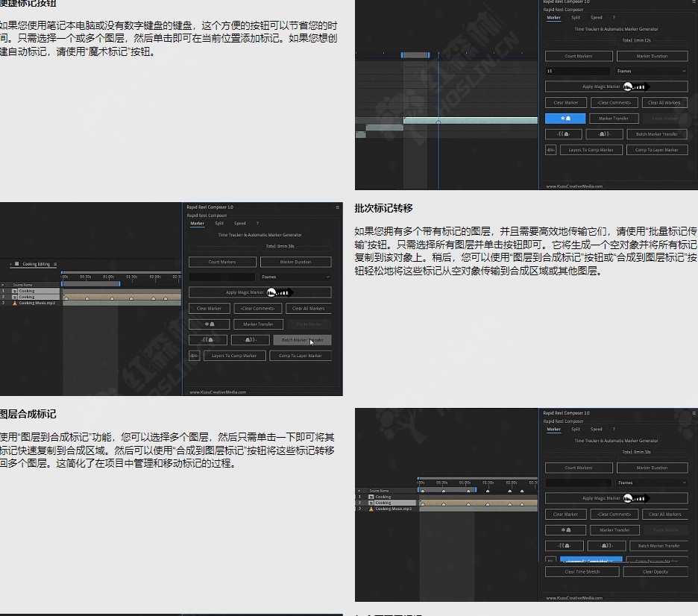Click Count Markers in the middle screenshot

pos(222,262)
